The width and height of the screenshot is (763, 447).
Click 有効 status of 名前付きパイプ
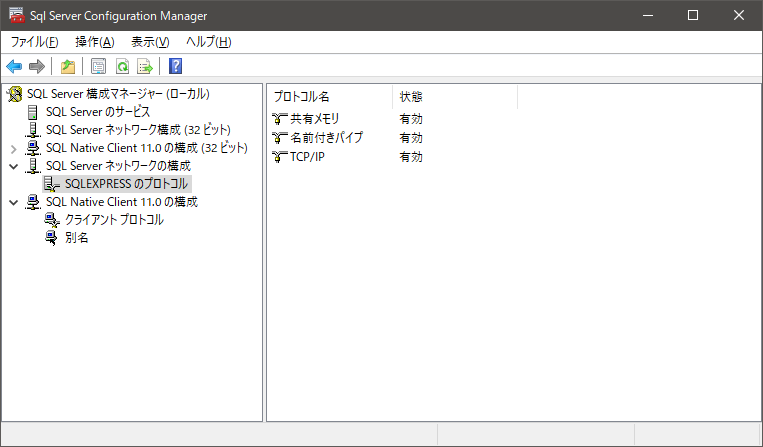pos(411,138)
